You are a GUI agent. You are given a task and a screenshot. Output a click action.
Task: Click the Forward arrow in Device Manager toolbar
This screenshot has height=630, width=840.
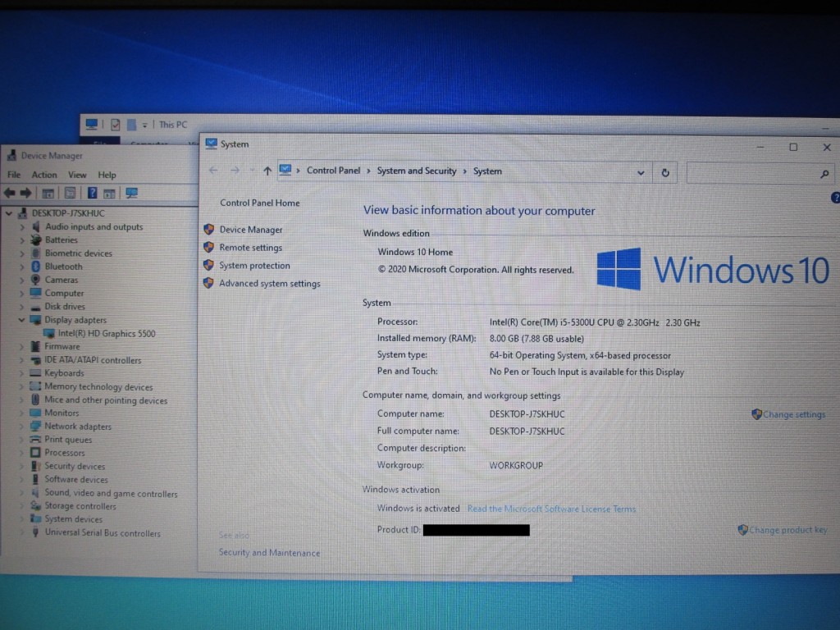tap(25, 193)
